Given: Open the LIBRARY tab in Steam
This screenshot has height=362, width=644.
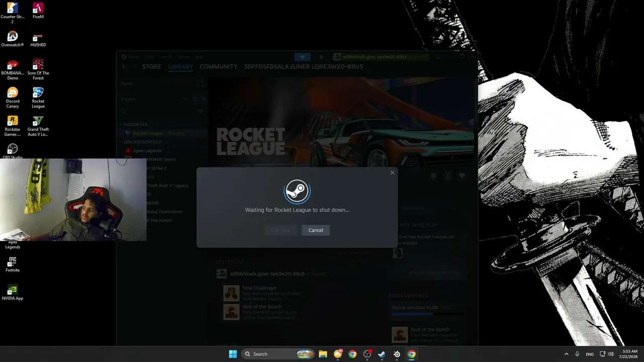Looking at the screenshot, I should click(x=181, y=67).
